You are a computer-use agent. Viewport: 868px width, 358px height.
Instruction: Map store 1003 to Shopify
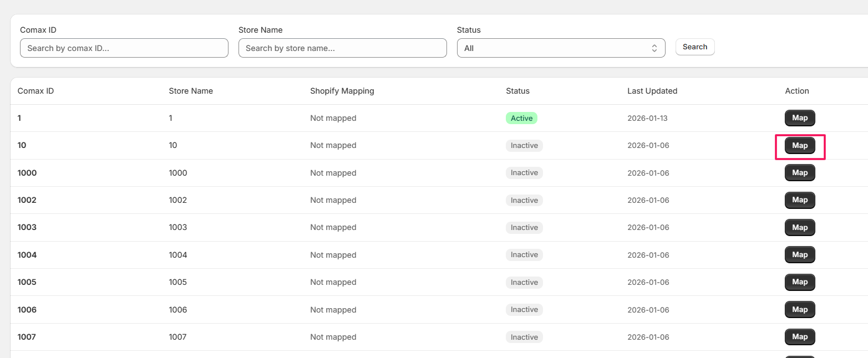pyautogui.click(x=799, y=228)
